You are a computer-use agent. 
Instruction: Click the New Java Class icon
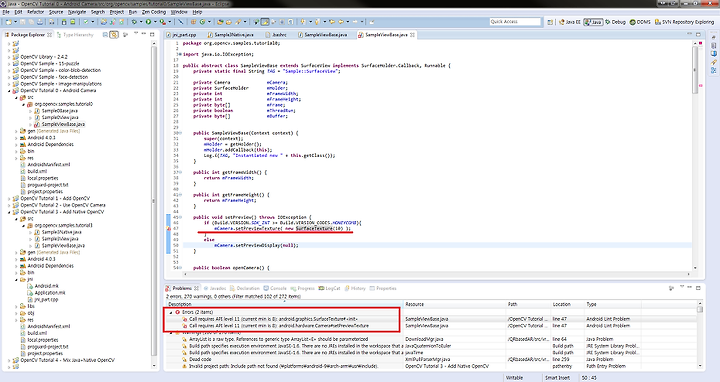[x=202, y=22]
